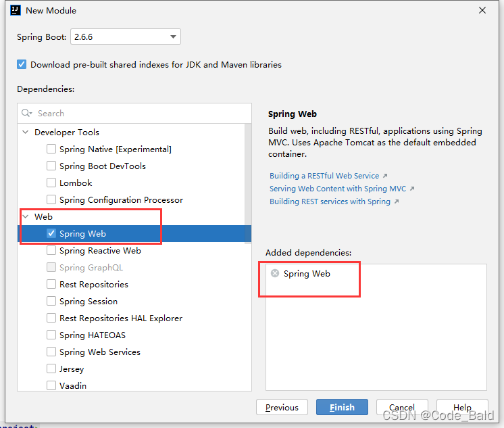Toggle Download pre-built shared indexes checkbox
504x428 pixels.
point(22,64)
